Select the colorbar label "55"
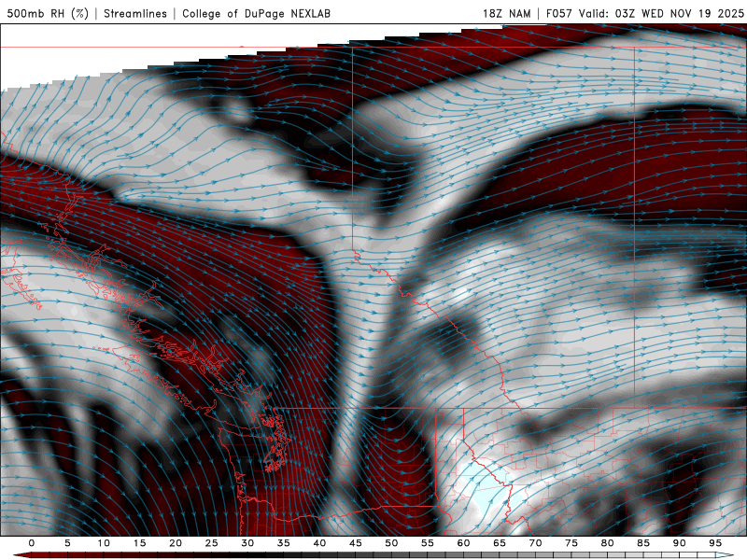 428,543
